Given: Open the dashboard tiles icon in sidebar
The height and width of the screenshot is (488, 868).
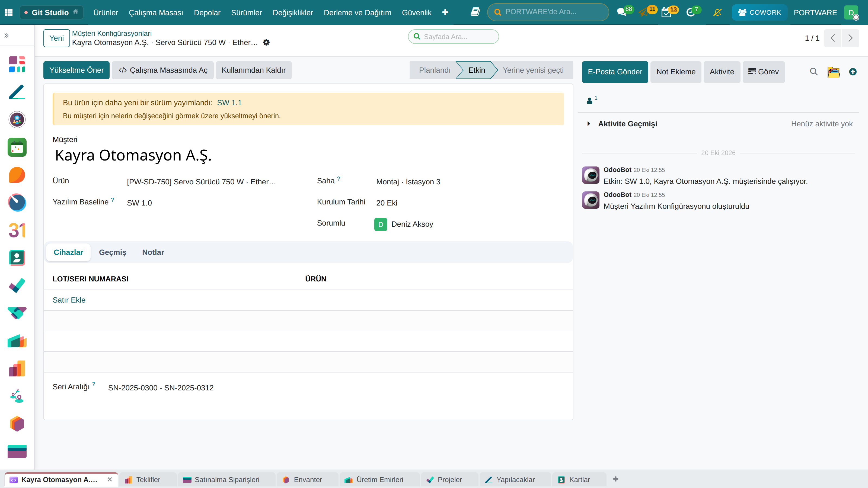Looking at the screenshot, I should pyautogui.click(x=17, y=64).
